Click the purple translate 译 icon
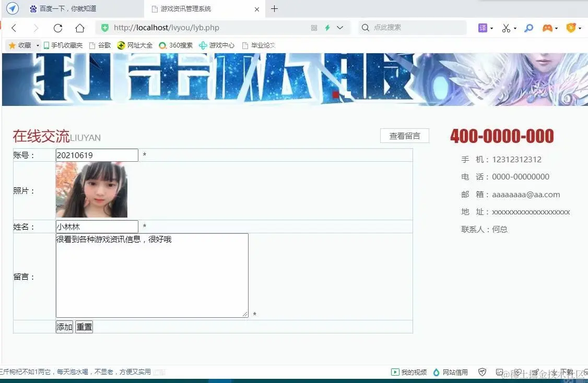588x383 pixels. tap(483, 28)
